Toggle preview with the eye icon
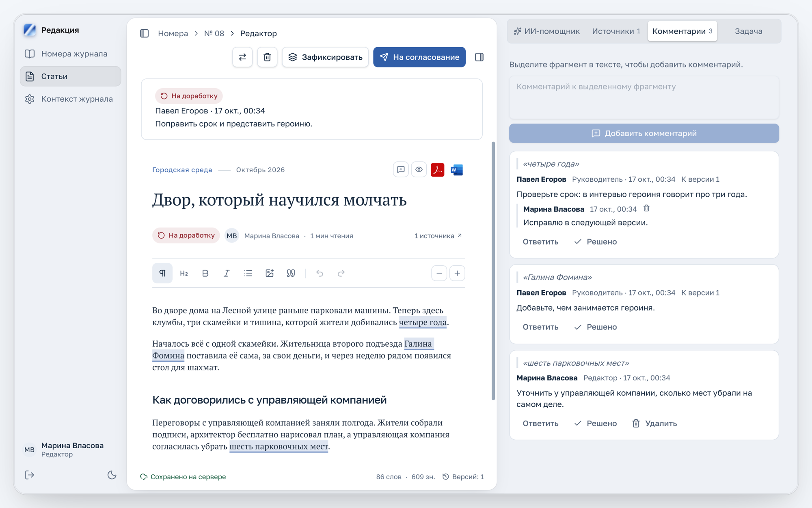The width and height of the screenshot is (812, 508). (x=419, y=170)
